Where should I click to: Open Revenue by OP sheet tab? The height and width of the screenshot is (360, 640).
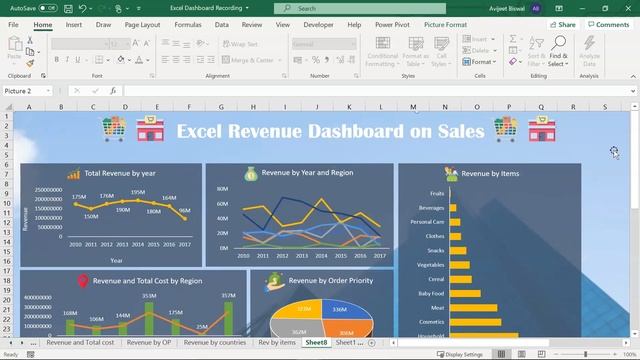point(149,343)
